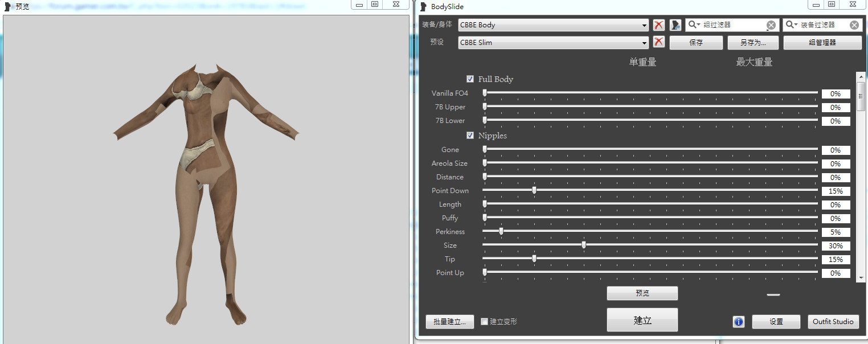The height and width of the screenshot is (344, 868).
Task: Click the preview window title icon
Action: pyautogui.click(x=7, y=7)
